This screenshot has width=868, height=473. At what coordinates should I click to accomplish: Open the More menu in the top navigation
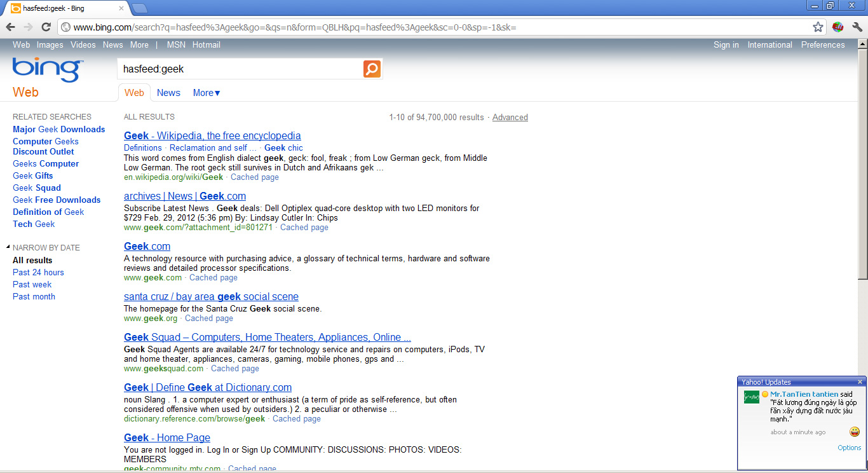point(139,45)
